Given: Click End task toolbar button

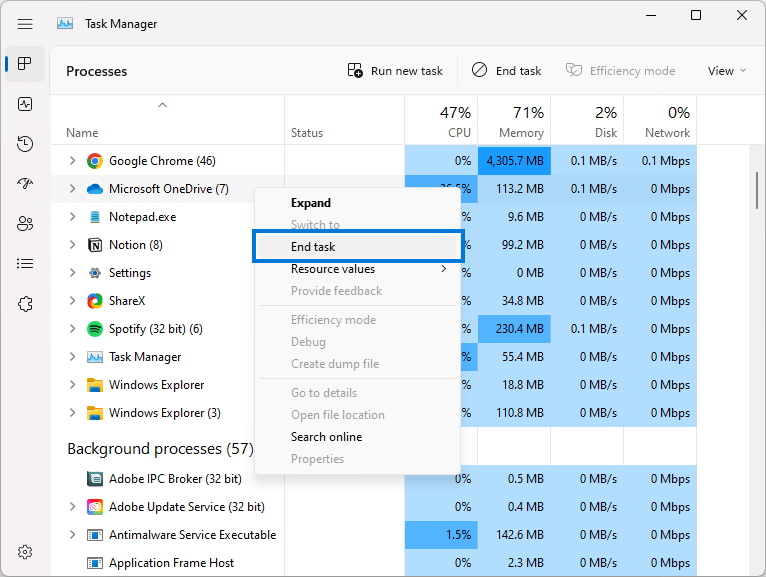Looking at the screenshot, I should tap(507, 71).
